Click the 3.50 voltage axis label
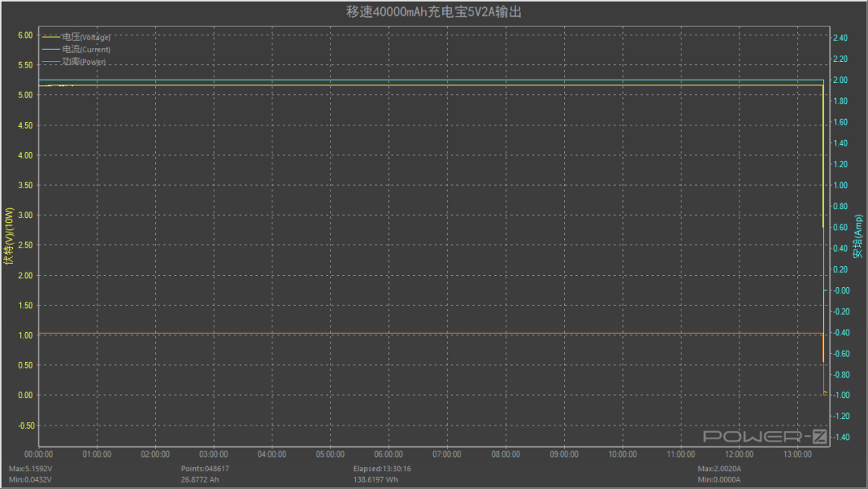The height and width of the screenshot is (489, 868). coord(26,185)
